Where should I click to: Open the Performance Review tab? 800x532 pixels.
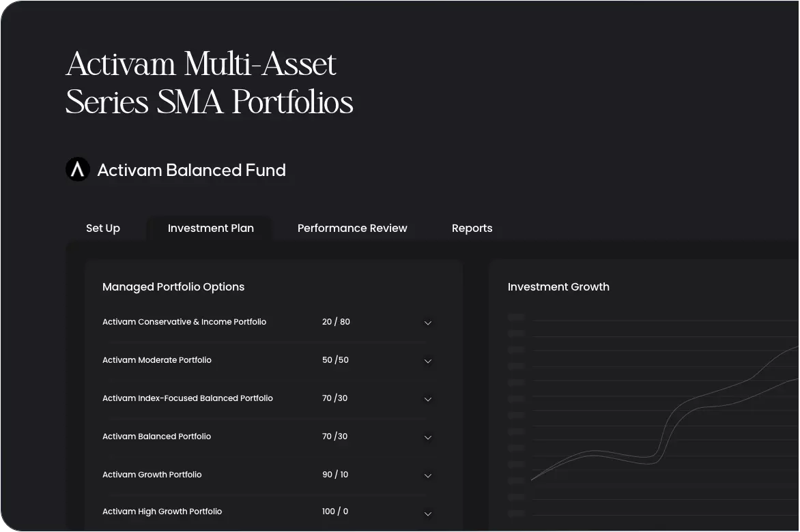[352, 228]
